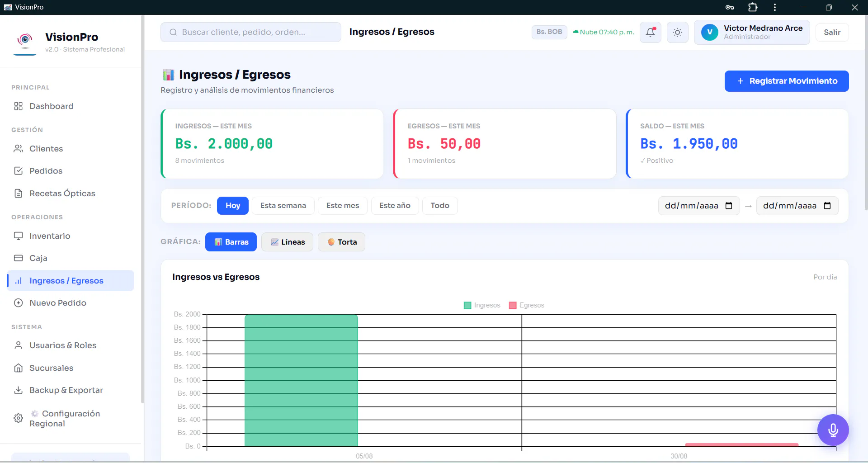Open the extensions puzzle icon in title bar
Image resolution: width=868 pixels, height=463 pixels.
click(753, 7)
